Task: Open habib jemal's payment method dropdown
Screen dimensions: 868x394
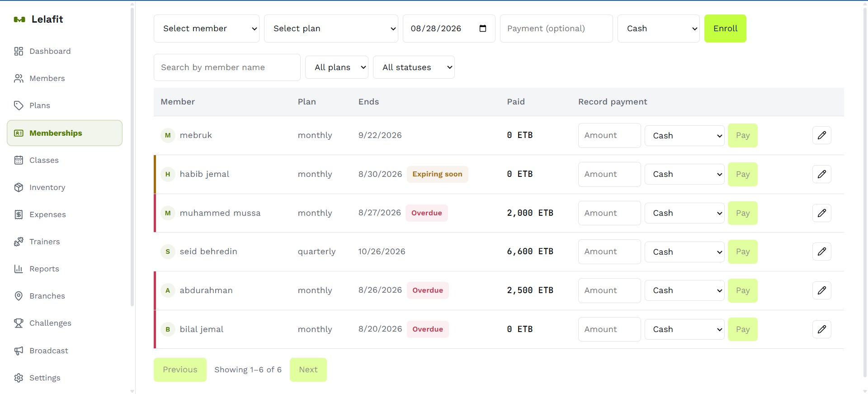Action: coord(685,174)
